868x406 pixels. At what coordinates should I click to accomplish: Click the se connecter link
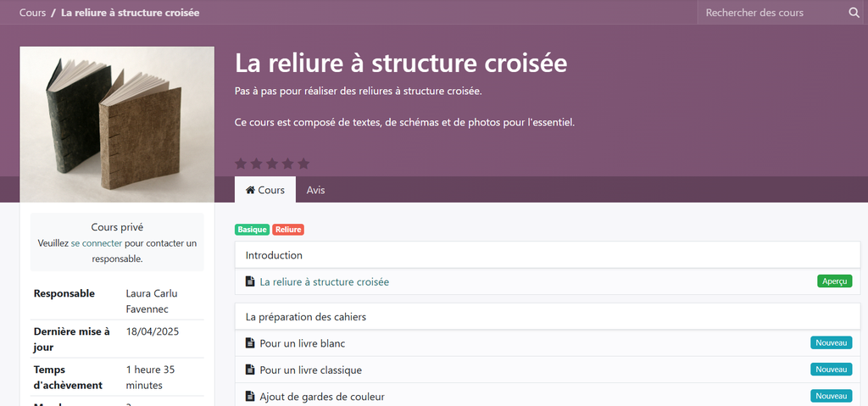[x=97, y=243]
